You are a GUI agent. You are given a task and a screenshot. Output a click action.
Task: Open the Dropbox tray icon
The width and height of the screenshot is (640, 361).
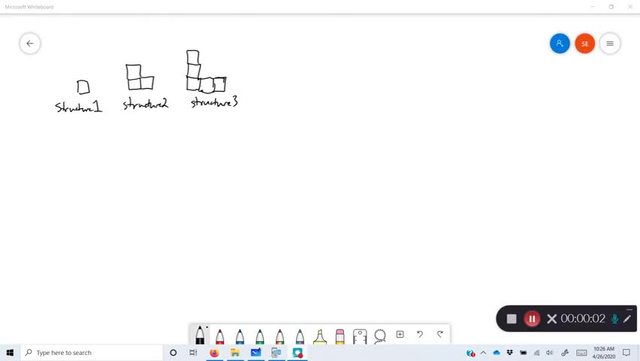pyautogui.click(x=510, y=352)
